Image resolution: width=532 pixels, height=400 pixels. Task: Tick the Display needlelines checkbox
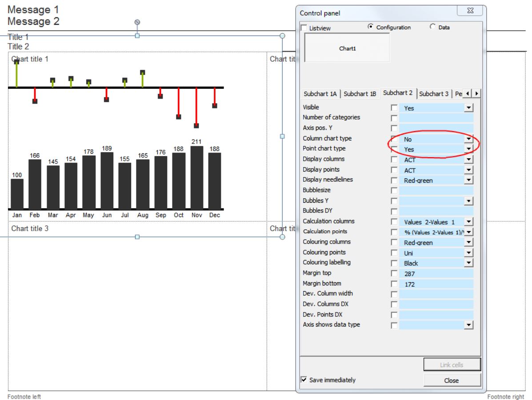tap(394, 180)
